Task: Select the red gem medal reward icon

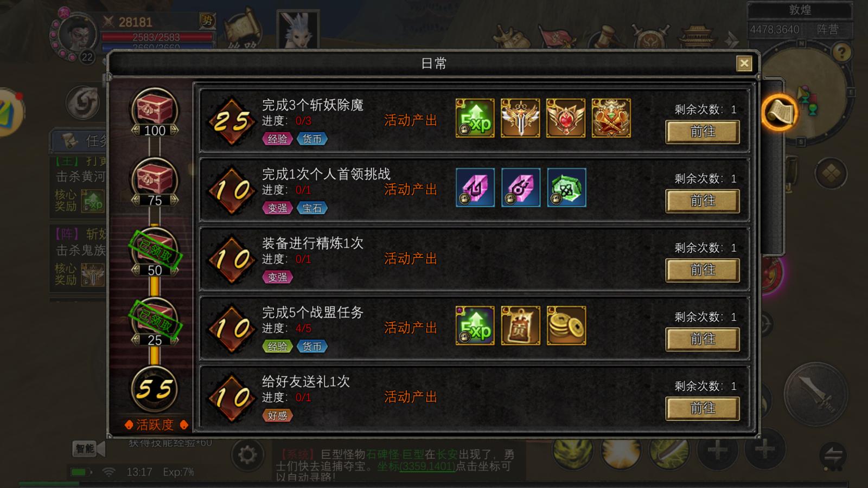Action: point(566,118)
